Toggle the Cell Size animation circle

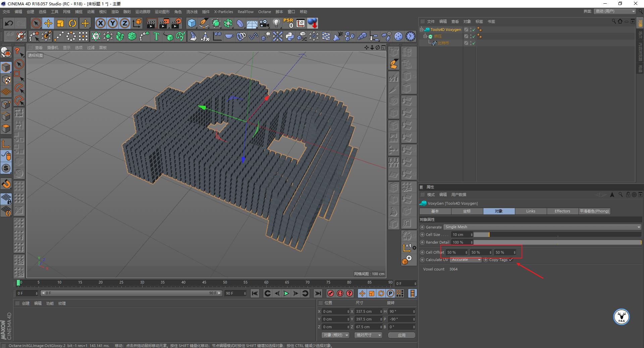pos(422,235)
